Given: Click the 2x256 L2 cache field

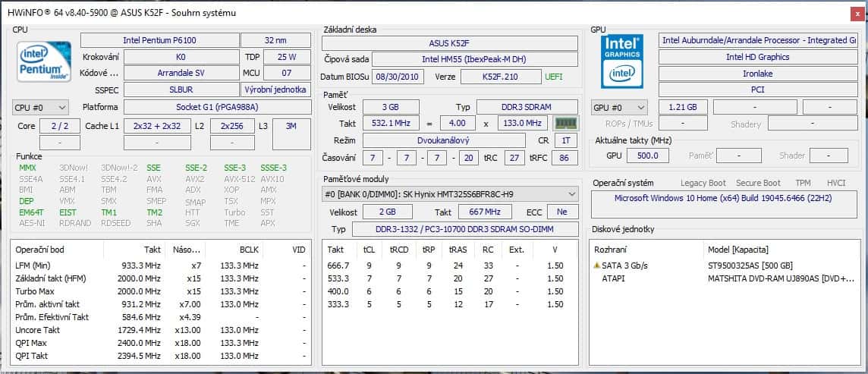Looking at the screenshot, I should coord(232,126).
